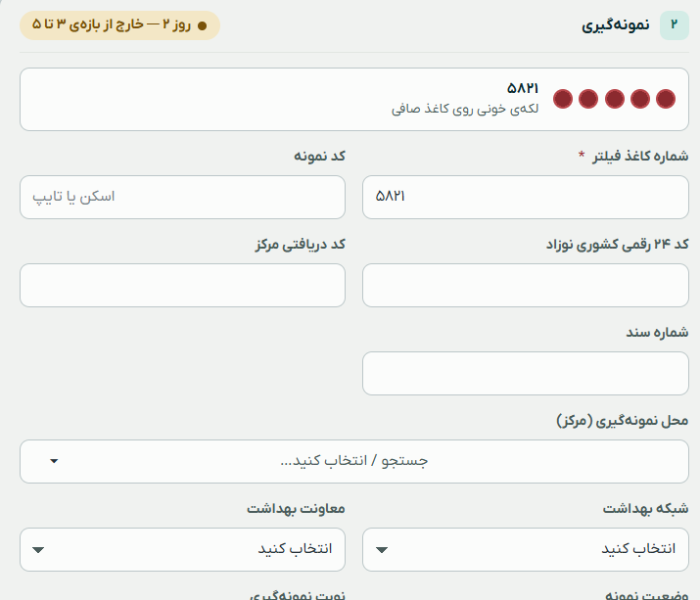Focus the کد نمونه scan or type field

(183, 197)
